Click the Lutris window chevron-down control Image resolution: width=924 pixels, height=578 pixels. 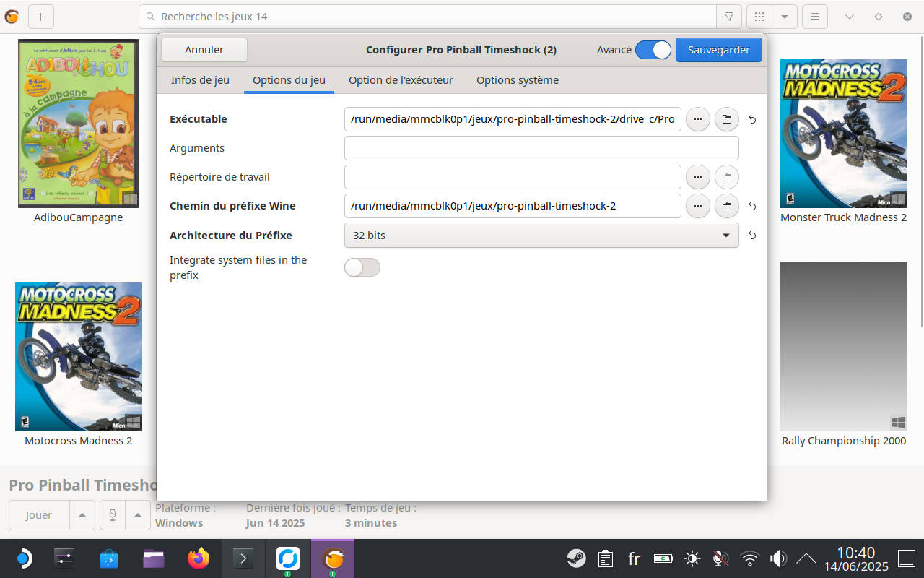(x=850, y=16)
